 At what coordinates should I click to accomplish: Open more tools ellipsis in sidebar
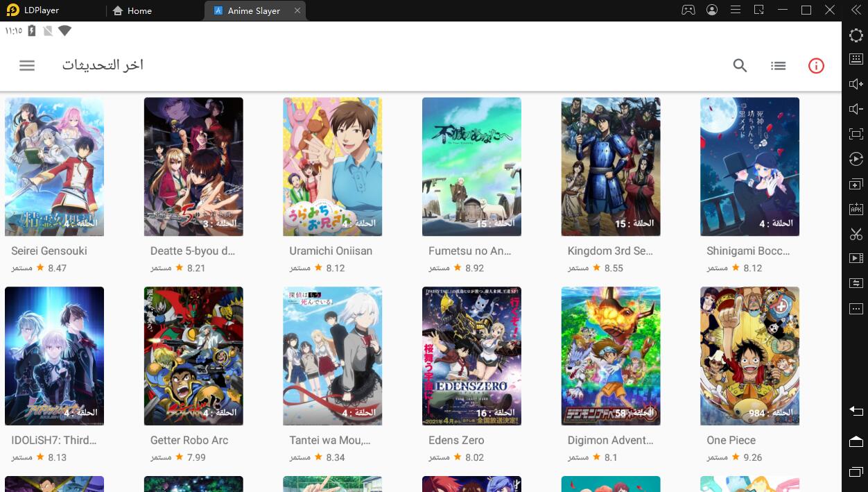856,308
